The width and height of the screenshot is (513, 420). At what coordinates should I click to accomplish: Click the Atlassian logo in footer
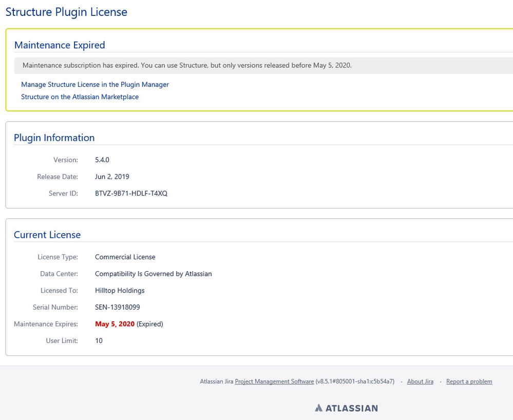click(346, 408)
